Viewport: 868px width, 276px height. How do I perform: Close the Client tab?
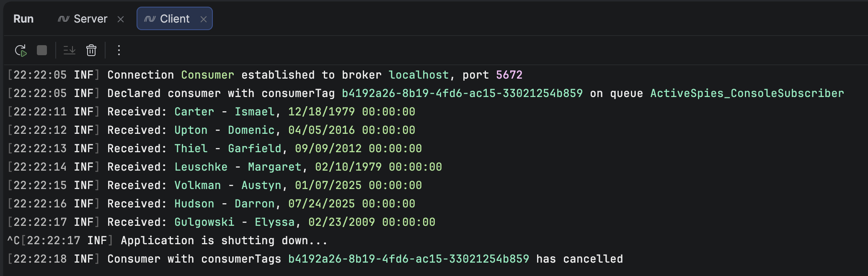(x=204, y=19)
